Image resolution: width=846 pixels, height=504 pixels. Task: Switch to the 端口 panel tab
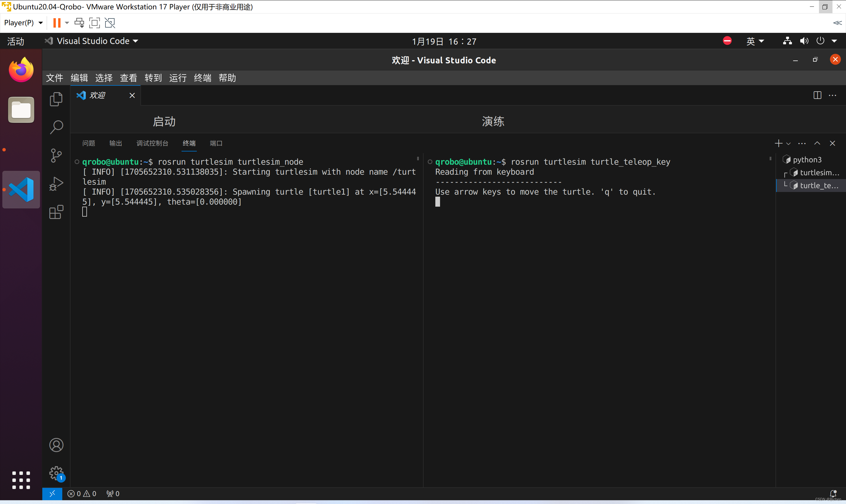[216, 143]
